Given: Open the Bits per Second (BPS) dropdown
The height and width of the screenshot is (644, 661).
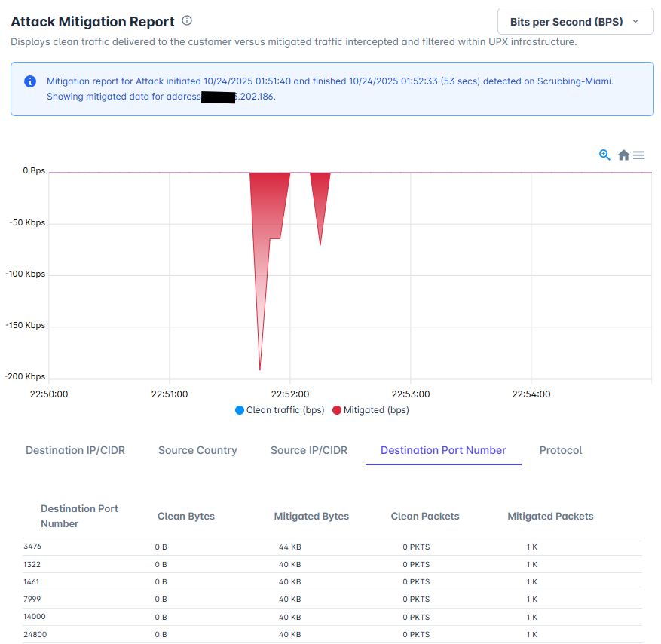Looking at the screenshot, I should point(575,21).
